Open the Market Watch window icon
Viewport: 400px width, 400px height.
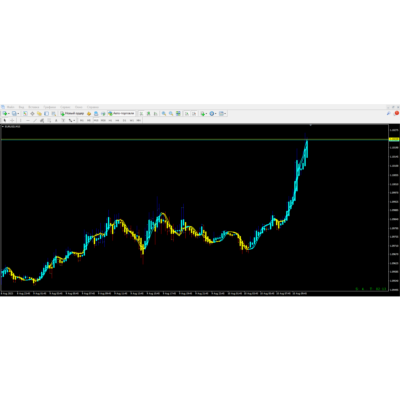click(x=25, y=114)
